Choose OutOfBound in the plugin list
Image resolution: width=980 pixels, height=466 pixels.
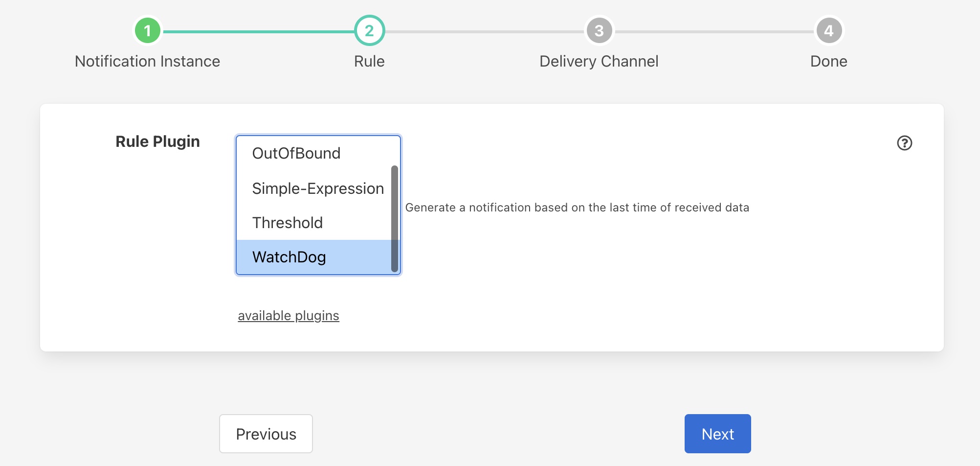click(x=296, y=154)
